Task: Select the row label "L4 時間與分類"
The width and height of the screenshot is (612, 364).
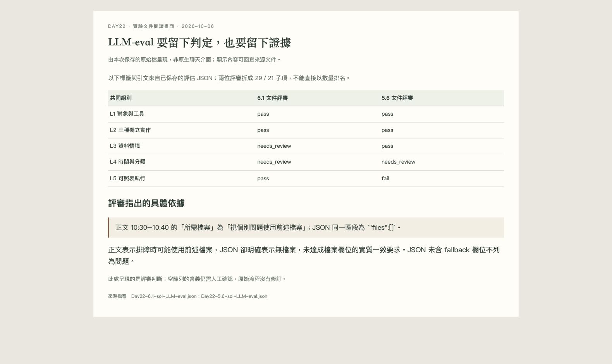Action: point(127,162)
